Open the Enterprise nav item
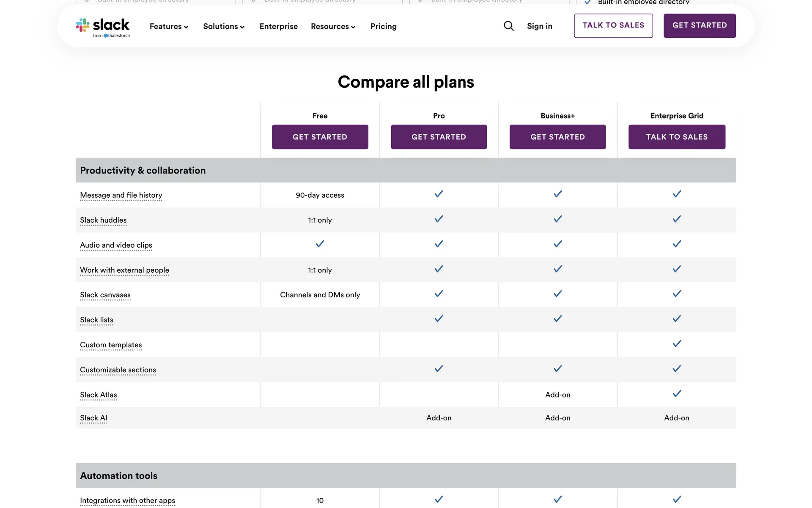The image size is (812, 508). click(278, 26)
